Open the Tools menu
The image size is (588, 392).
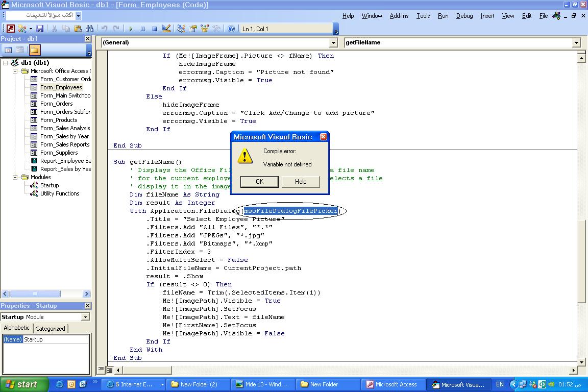point(423,16)
